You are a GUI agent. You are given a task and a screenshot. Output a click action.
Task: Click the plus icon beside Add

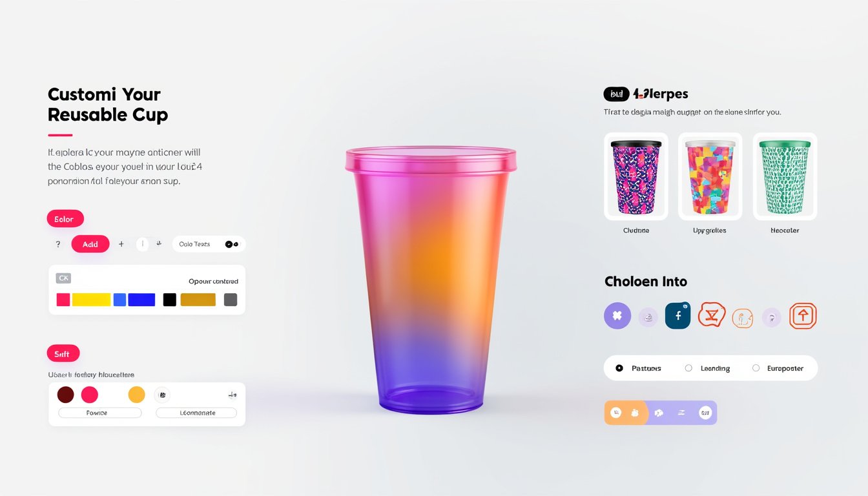pos(121,244)
